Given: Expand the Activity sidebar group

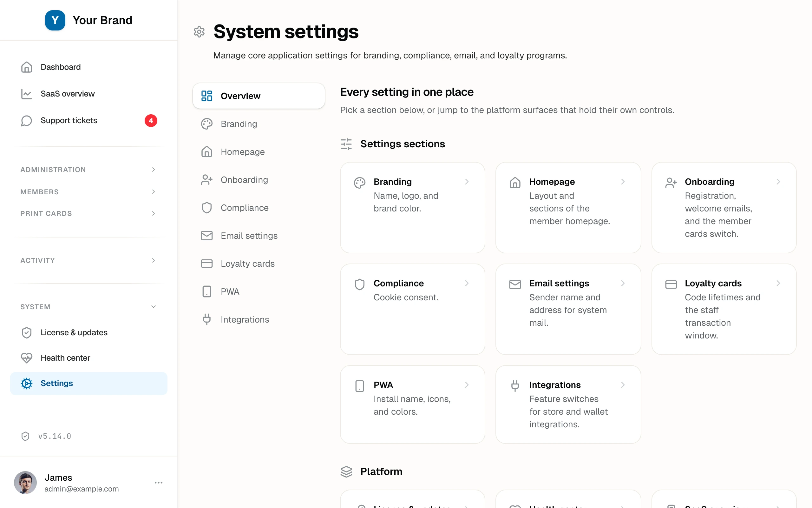Looking at the screenshot, I should click(88, 260).
